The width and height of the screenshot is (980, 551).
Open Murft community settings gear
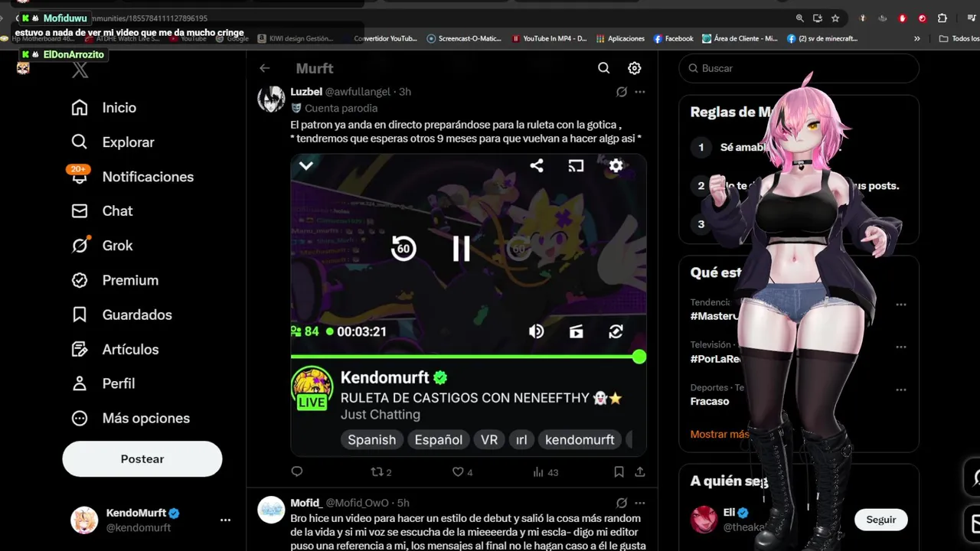pyautogui.click(x=635, y=68)
